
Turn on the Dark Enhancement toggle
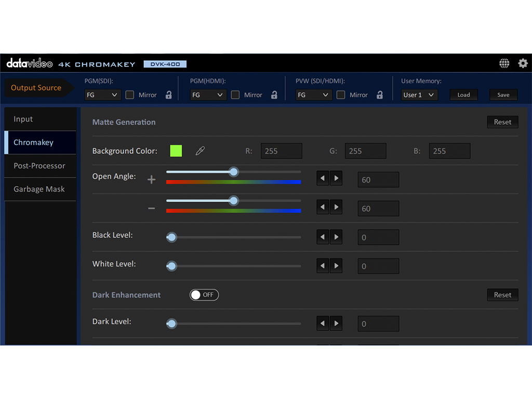click(x=204, y=295)
